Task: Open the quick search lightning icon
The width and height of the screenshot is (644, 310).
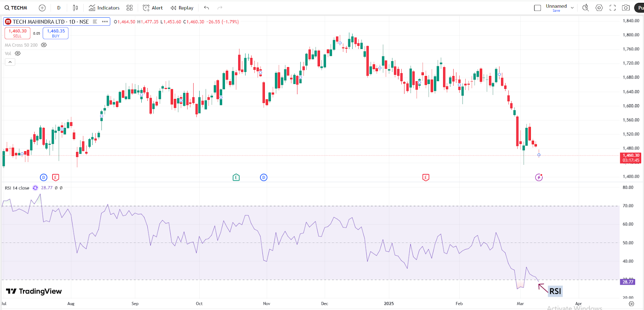Action: tap(586, 8)
